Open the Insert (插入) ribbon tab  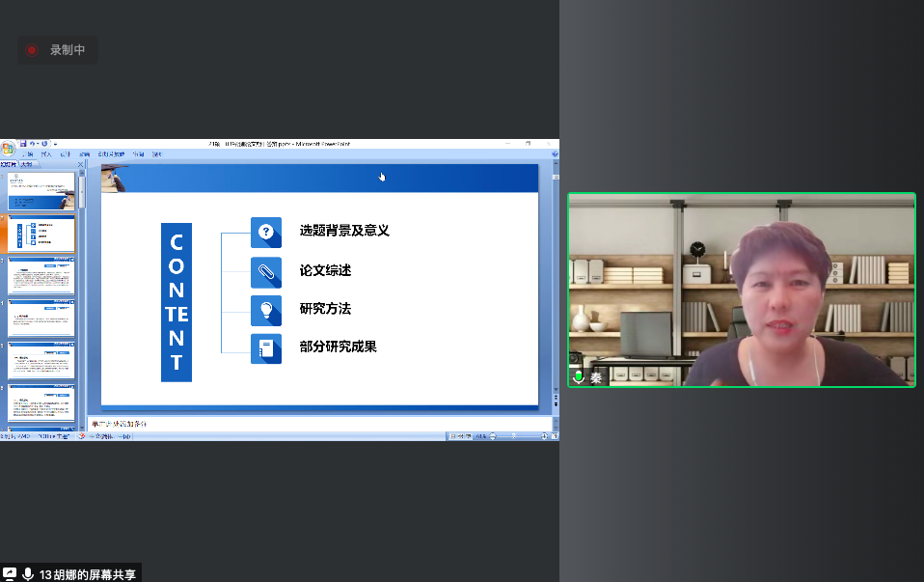click(45, 154)
